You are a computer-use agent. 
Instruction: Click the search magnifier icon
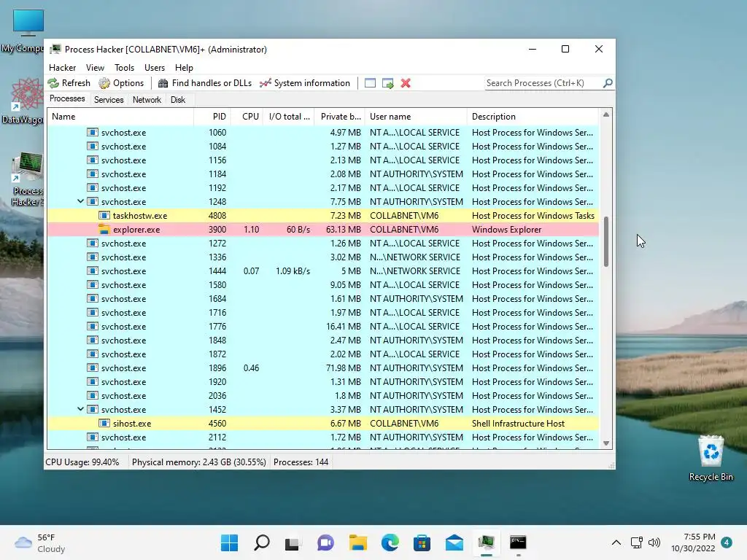608,83
